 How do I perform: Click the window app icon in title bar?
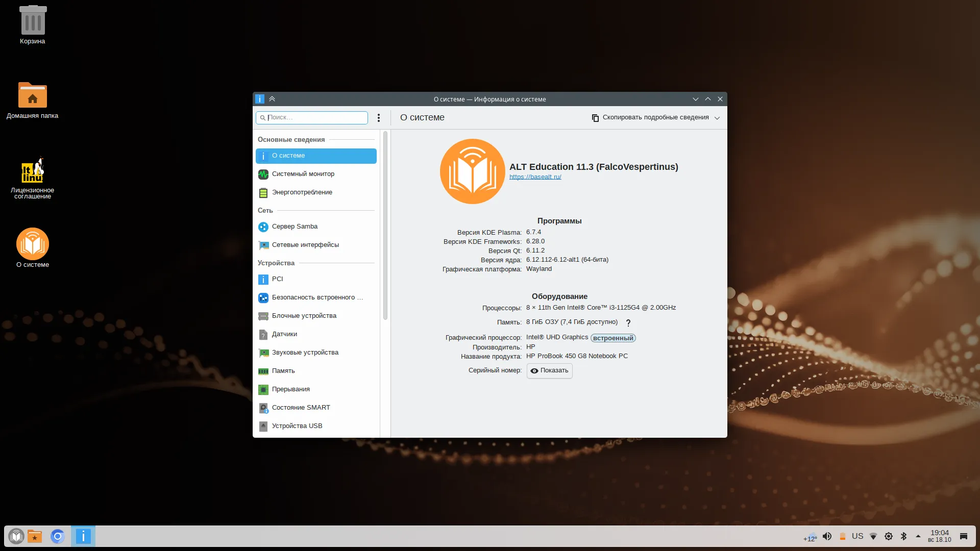pyautogui.click(x=260, y=99)
